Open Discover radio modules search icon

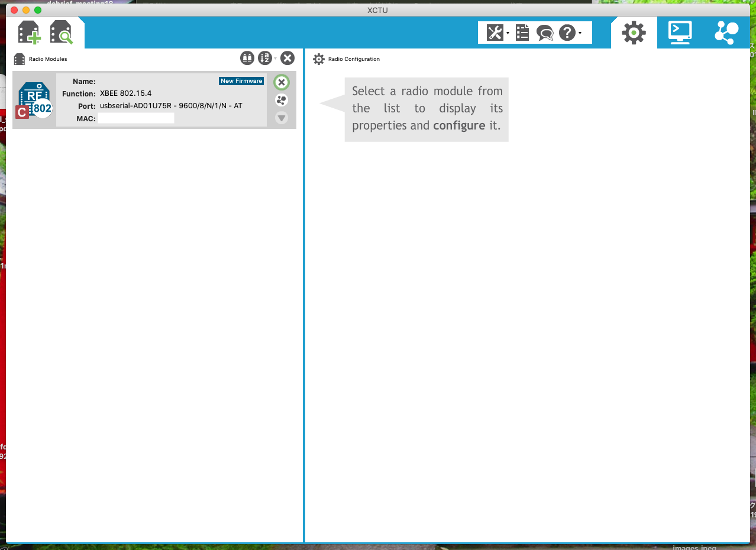(61, 33)
